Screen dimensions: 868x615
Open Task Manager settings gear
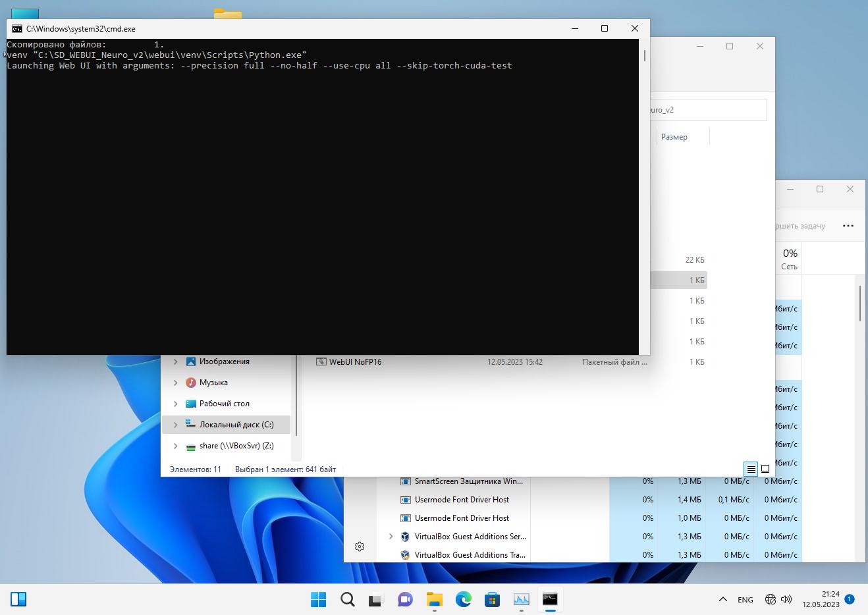tap(360, 547)
